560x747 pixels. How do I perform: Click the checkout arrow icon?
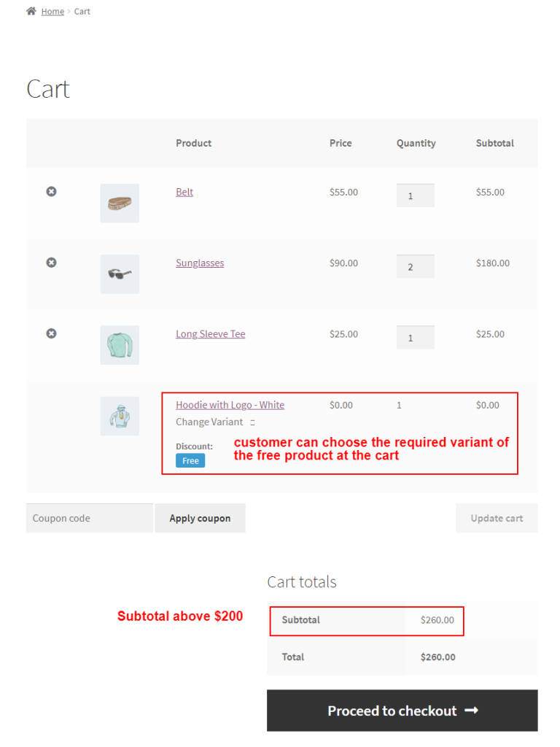472,710
